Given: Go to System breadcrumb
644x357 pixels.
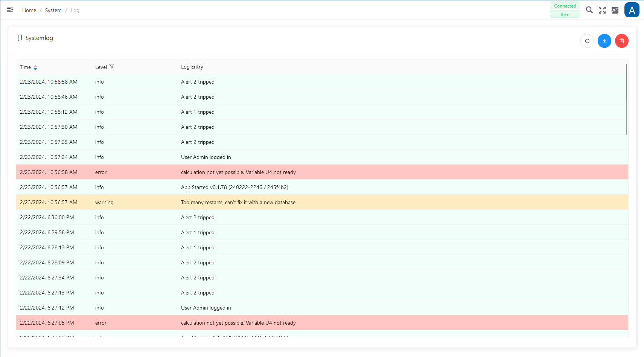Looking at the screenshot, I should (53, 10).
